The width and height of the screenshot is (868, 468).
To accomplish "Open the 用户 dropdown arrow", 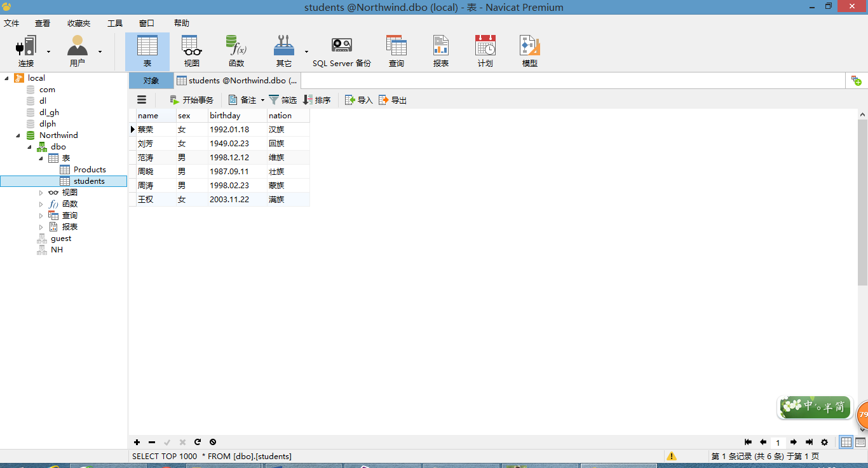I will [x=100, y=52].
